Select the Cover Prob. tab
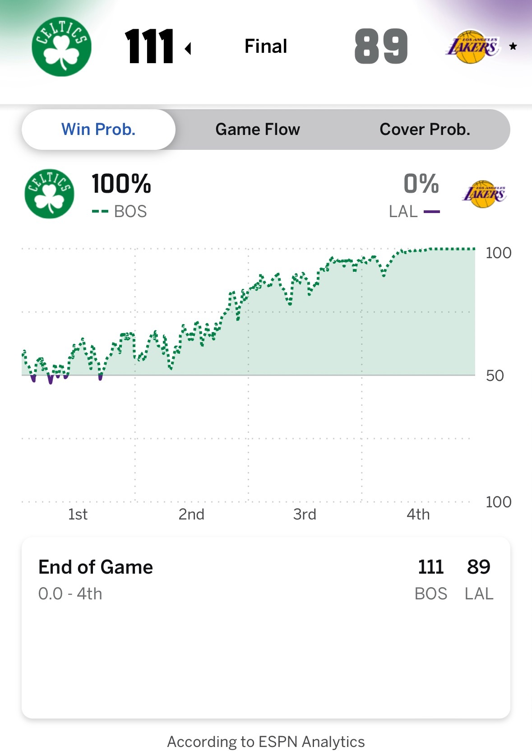Viewport: 532px width, 756px height. click(x=425, y=130)
